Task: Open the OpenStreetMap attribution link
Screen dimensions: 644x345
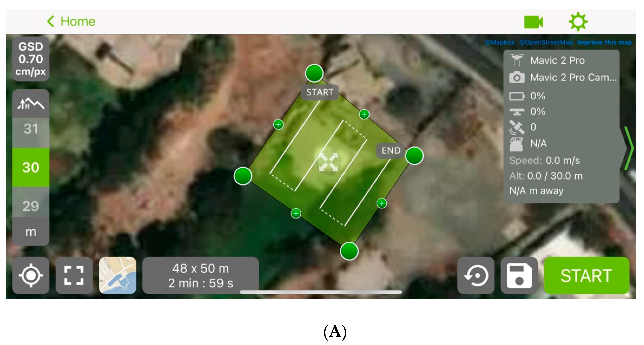Action: click(546, 42)
